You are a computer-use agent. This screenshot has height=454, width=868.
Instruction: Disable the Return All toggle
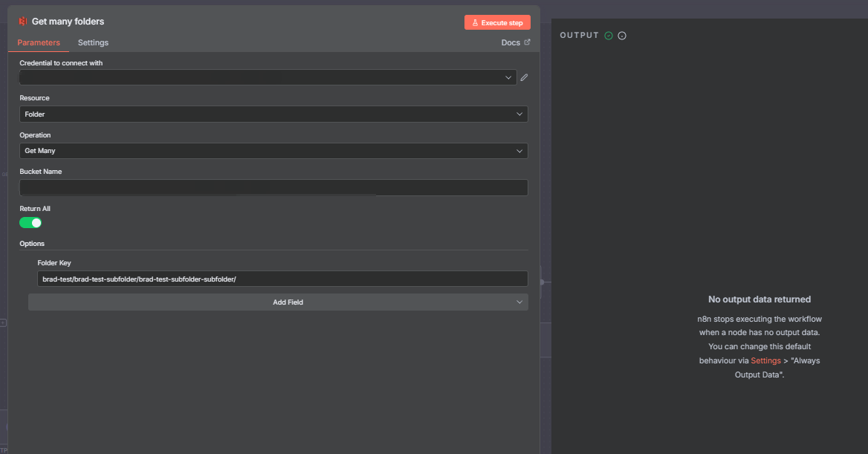(30, 223)
